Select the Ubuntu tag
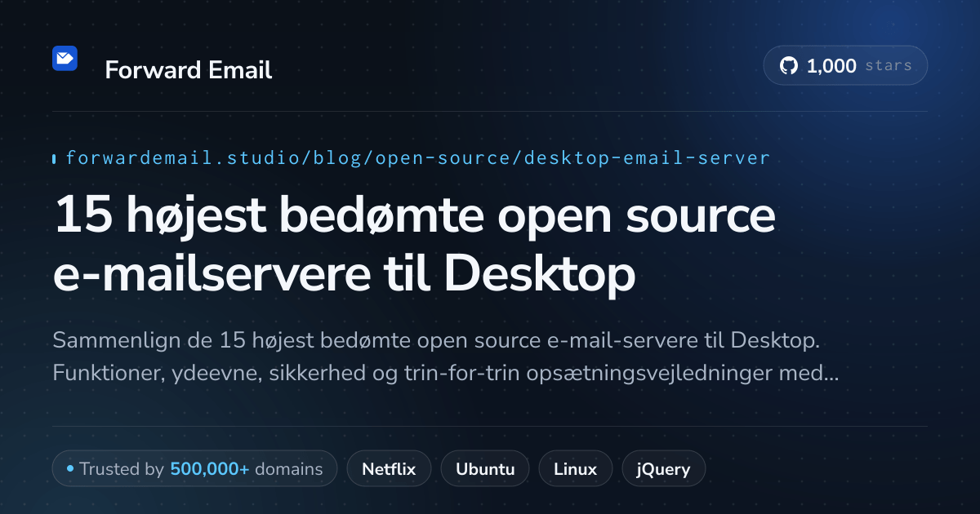The width and height of the screenshot is (980, 514). [485, 469]
